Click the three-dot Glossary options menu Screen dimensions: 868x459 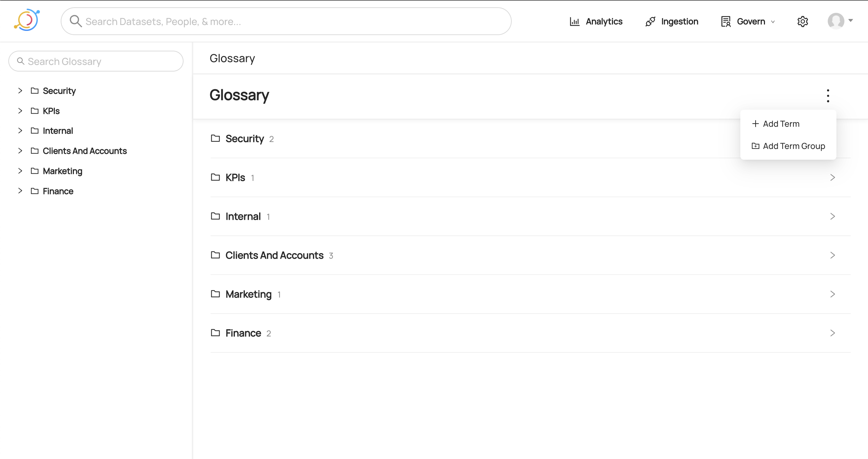[x=828, y=96]
